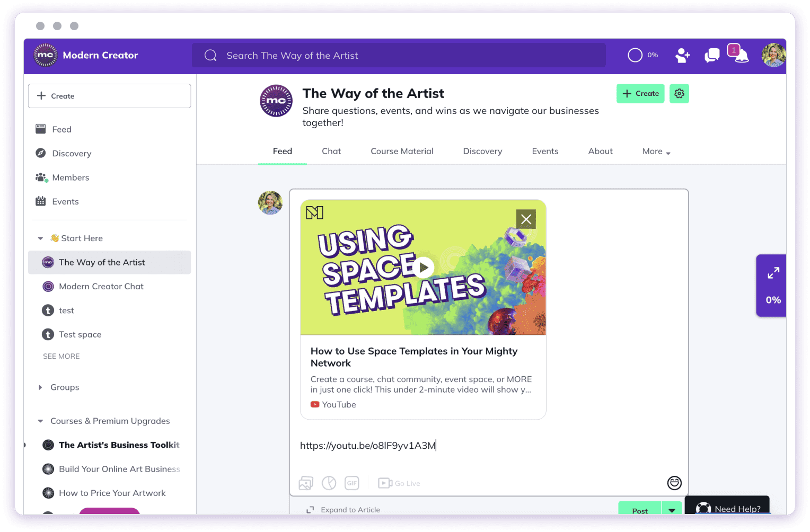The height and width of the screenshot is (532, 810).
Task: Add a poll using the pie icon
Action: (329, 483)
